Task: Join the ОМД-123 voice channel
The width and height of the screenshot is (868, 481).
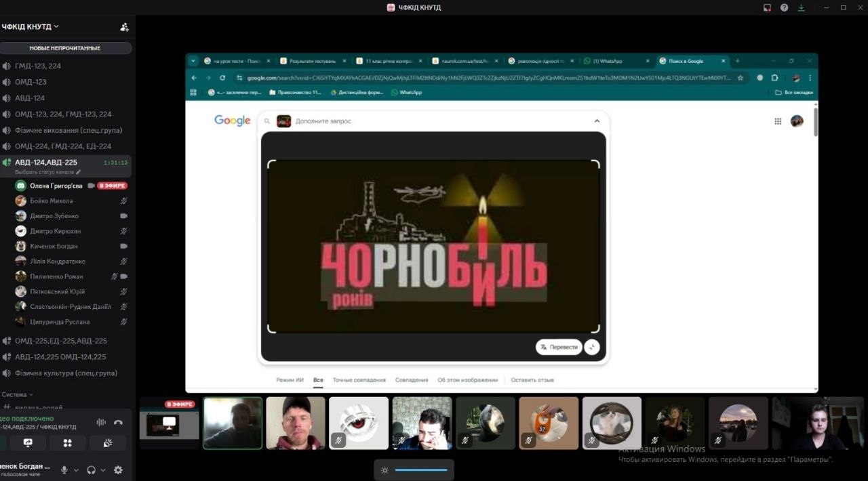Action: [x=31, y=82]
